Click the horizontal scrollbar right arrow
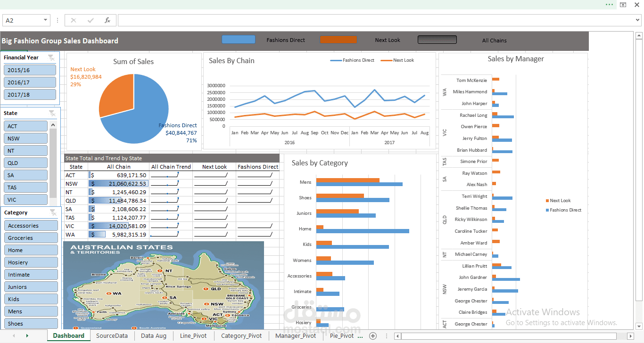Screen dimensions: 644x343 (630, 336)
